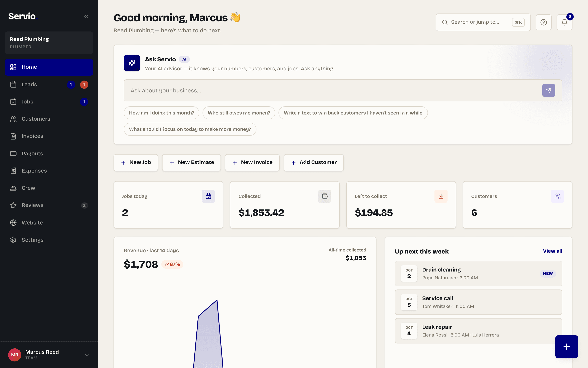
Task: Click the Jobs today calendar icon
Action: 208,196
